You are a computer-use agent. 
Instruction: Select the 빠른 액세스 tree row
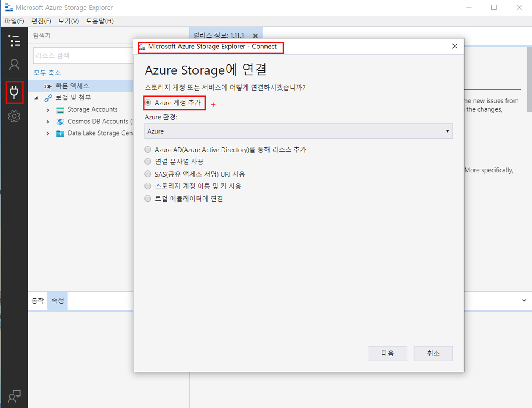pos(81,86)
